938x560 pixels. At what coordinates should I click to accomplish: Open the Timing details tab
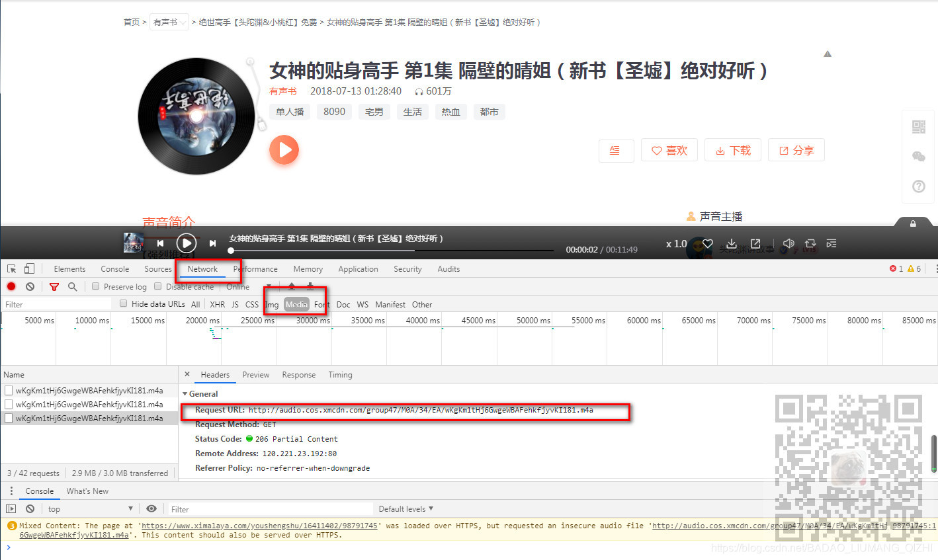tap(340, 375)
